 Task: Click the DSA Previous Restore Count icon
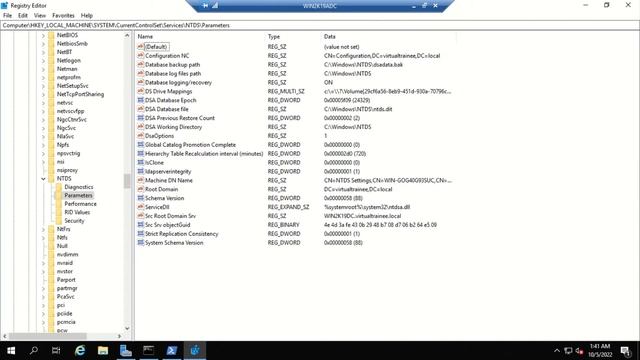[x=141, y=118]
